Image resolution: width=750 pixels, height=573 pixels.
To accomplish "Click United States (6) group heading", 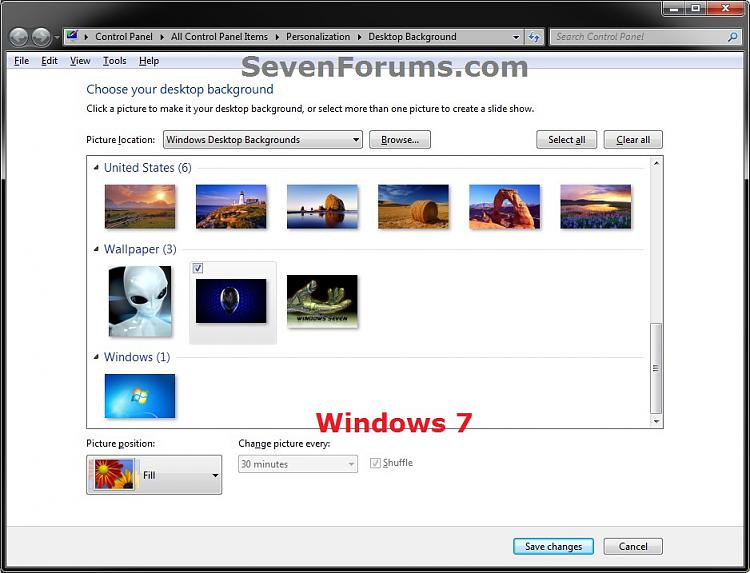I will click(x=147, y=167).
